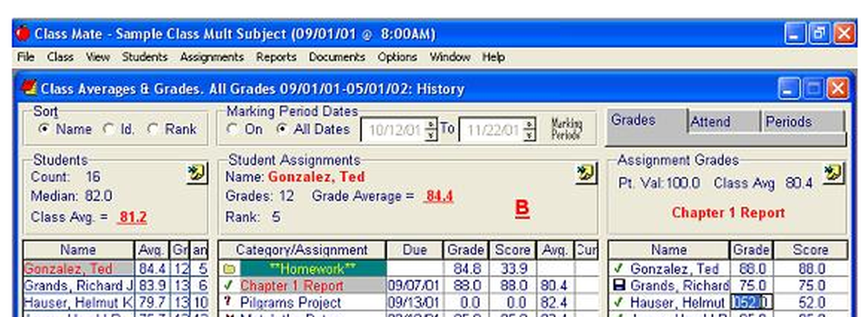Switch to the Periods tab
Screen dimensions: 868x317
[x=803, y=122]
